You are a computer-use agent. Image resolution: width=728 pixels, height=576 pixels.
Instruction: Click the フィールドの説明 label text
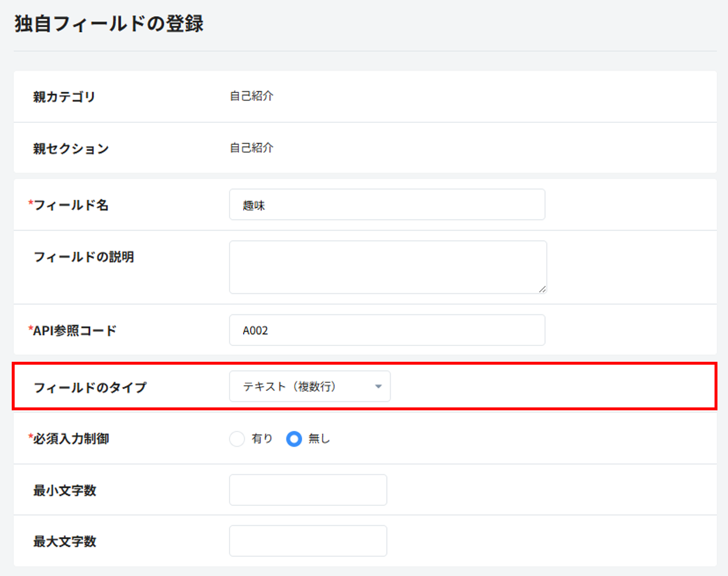(84, 257)
